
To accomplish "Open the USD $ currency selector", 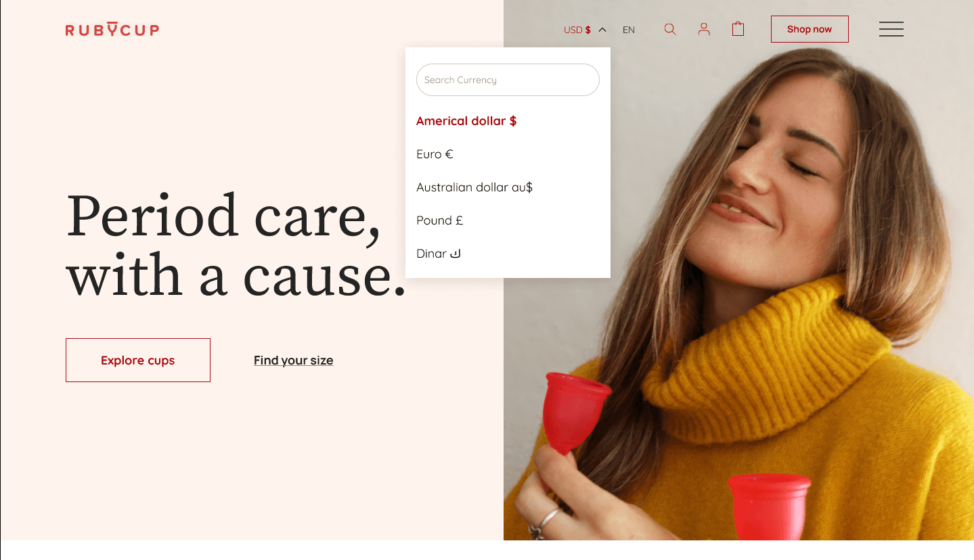I will click(x=577, y=30).
